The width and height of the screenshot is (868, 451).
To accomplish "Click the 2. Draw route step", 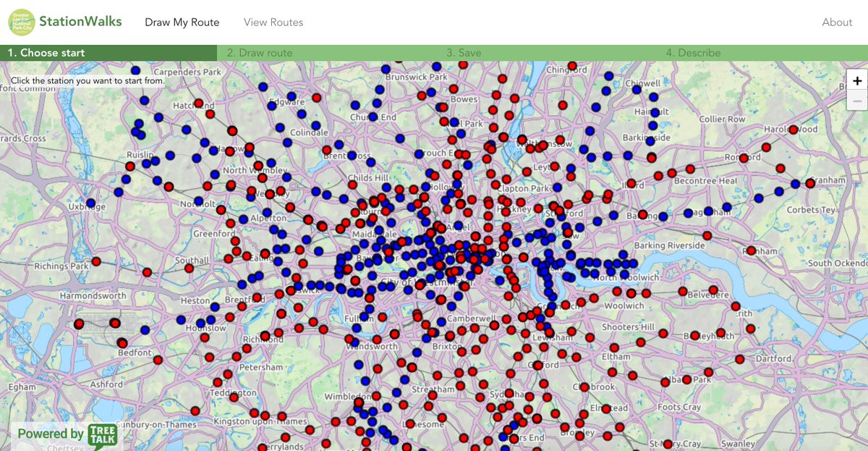I will click(x=258, y=52).
